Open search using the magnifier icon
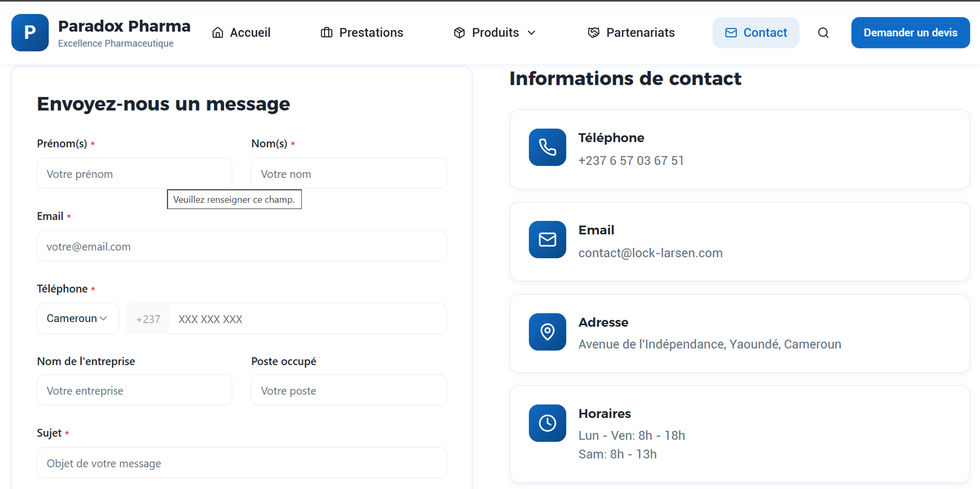 click(823, 32)
